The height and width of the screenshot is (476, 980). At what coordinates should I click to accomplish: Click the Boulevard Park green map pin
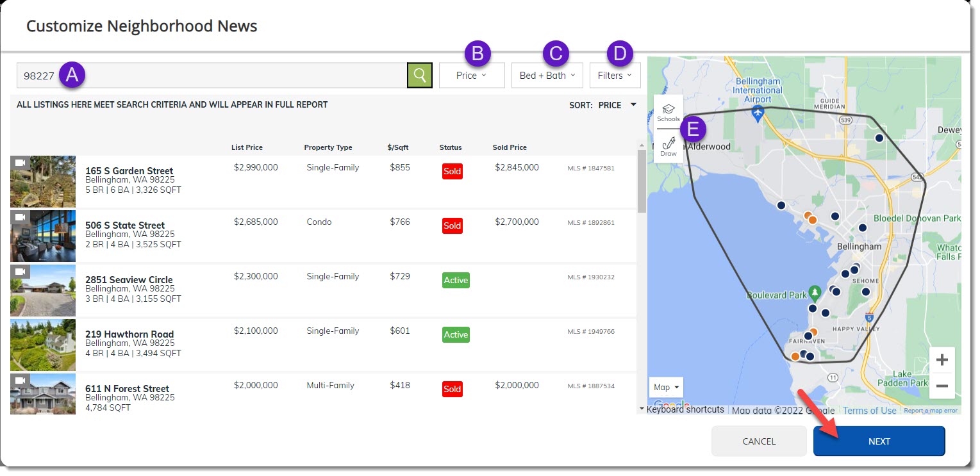click(814, 293)
